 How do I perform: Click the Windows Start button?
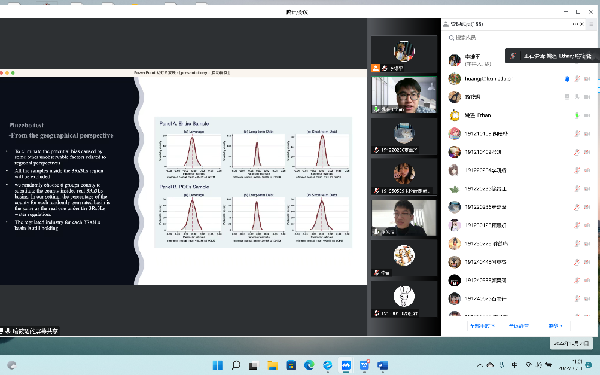[x=218, y=365]
